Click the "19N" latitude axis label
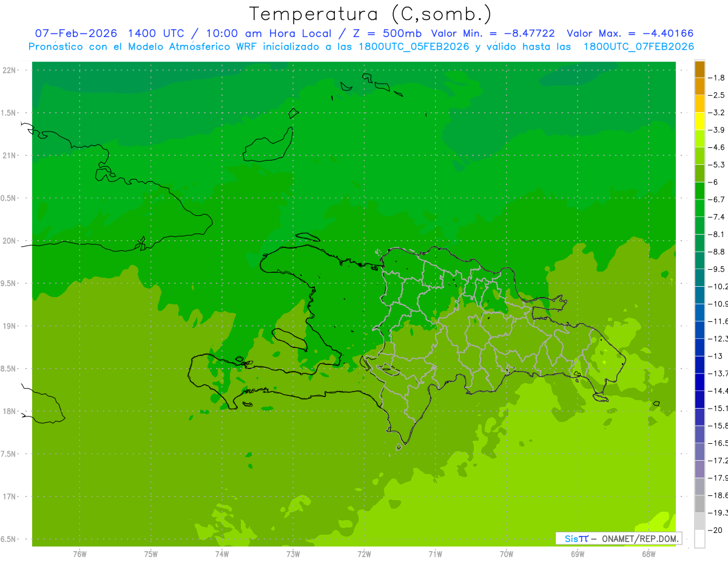728x562 pixels. point(8,326)
